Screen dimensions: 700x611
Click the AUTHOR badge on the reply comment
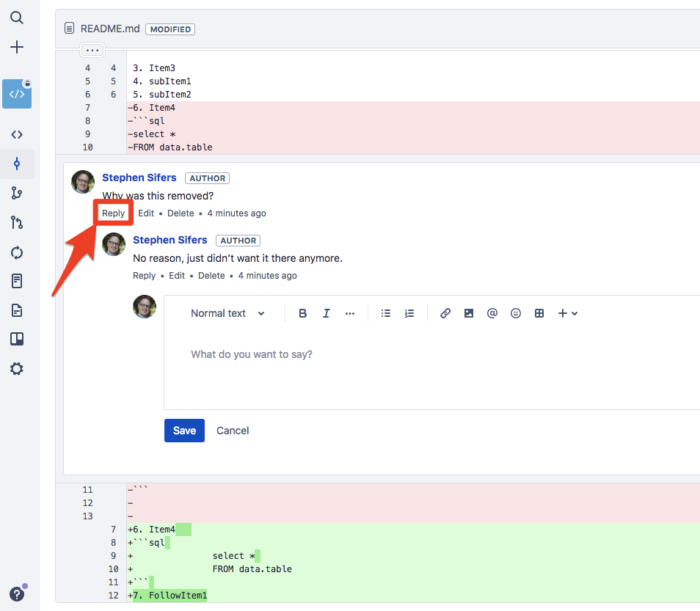[238, 241]
